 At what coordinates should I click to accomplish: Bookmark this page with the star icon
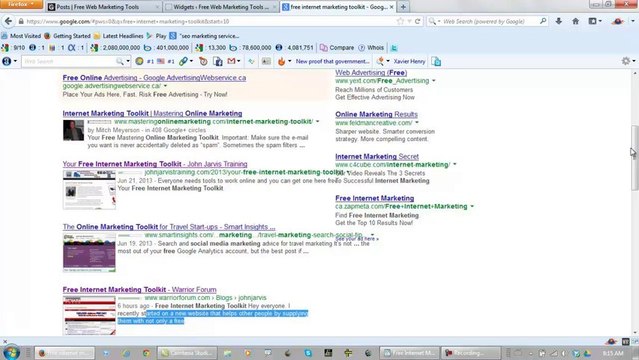400,21
